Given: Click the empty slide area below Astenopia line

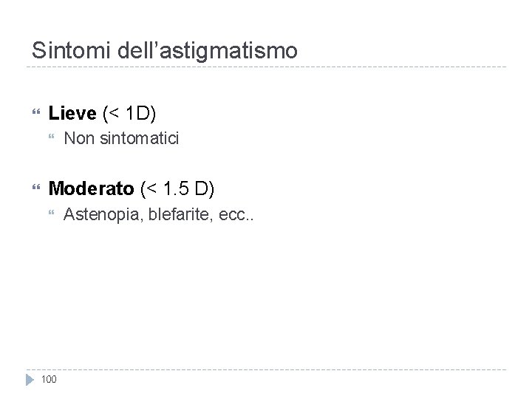Looking at the screenshot, I should 266,296.
